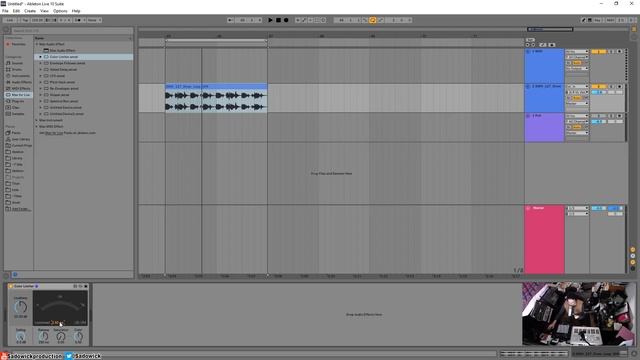
Task: Follow the Max for Live Packs link
Action: (x=54, y=133)
